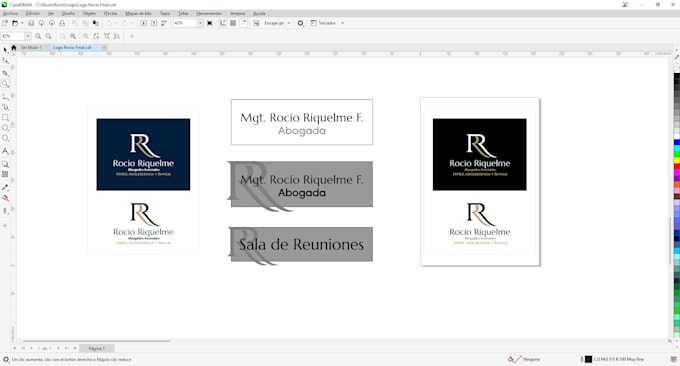680x366 pixels.
Task: Select the Zoom tool in the toolbox
Action: (x=5, y=83)
